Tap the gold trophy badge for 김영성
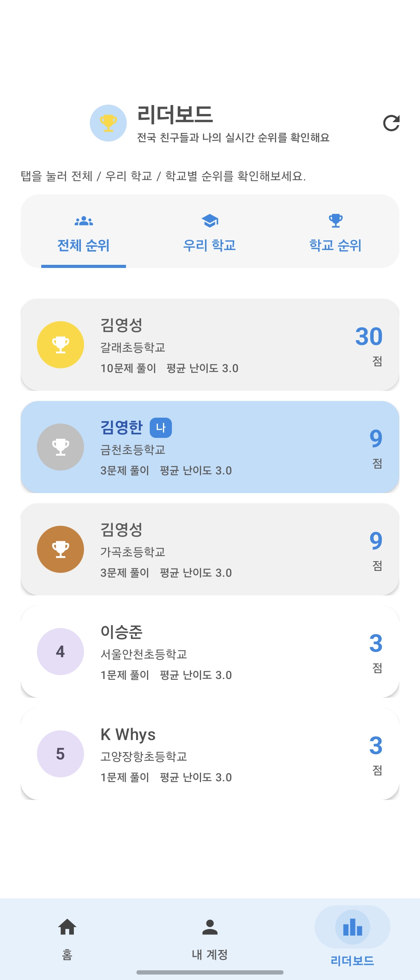The width and height of the screenshot is (420, 980). point(60,345)
